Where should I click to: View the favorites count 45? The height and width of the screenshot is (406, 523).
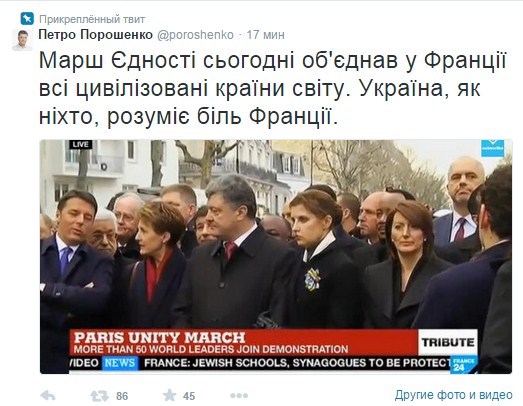click(189, 396)
